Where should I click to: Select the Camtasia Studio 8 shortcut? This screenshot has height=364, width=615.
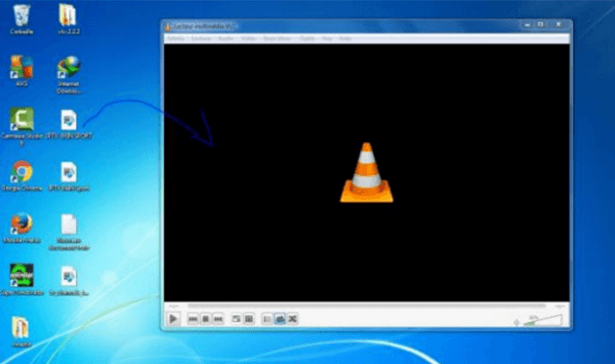pos(21,126)
